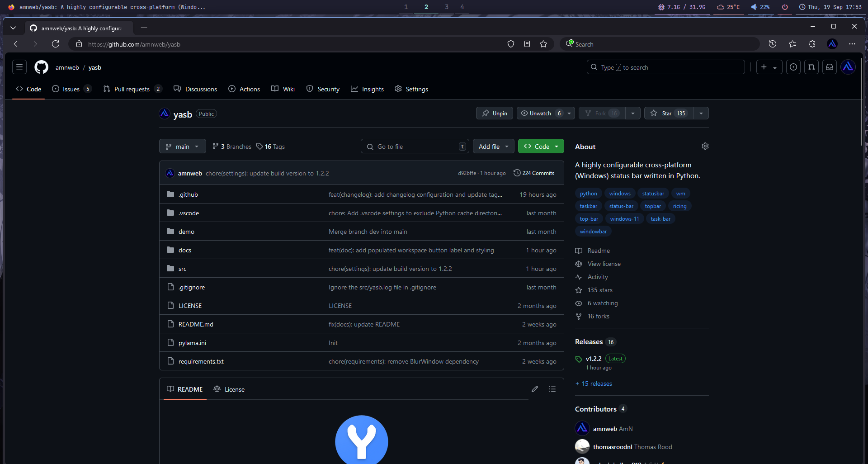Open the create new plus dropdown
868x464 pixels.
(x=769, y=67)
